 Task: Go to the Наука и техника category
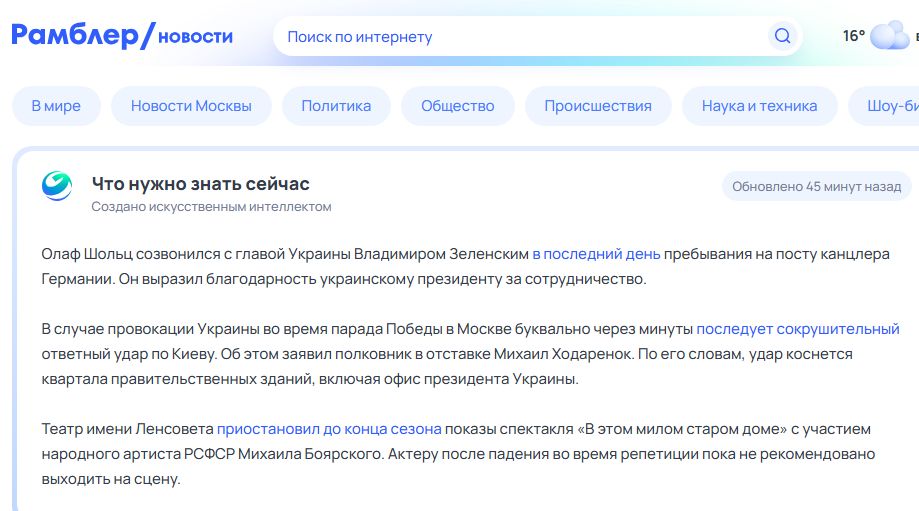pos(760,106)
